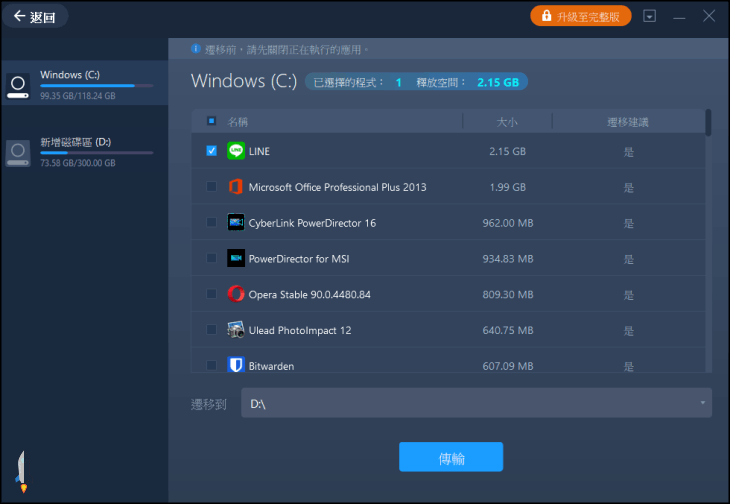Image resolution: width=730 pixels, height=504 pixels.
Task: Minimize the window
Action: point(679,18)
